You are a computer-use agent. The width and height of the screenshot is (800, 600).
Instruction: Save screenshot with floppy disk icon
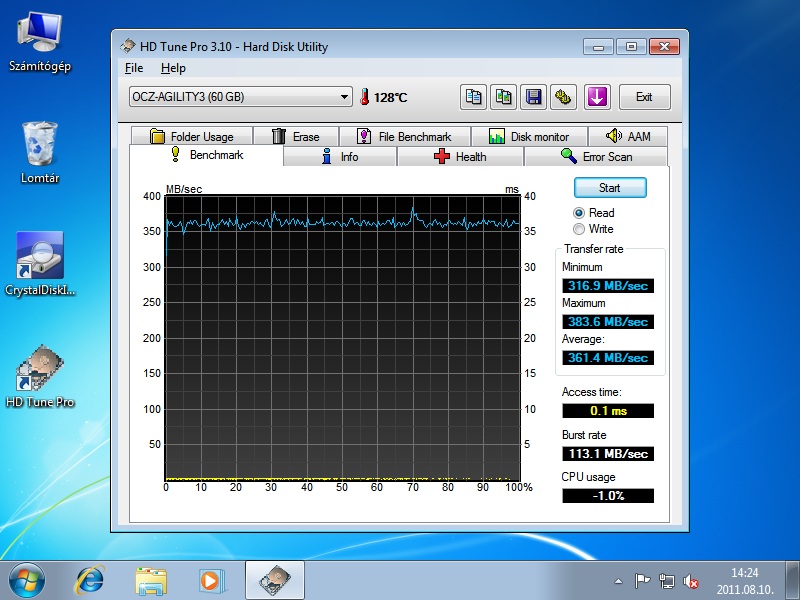pos(533,97)
